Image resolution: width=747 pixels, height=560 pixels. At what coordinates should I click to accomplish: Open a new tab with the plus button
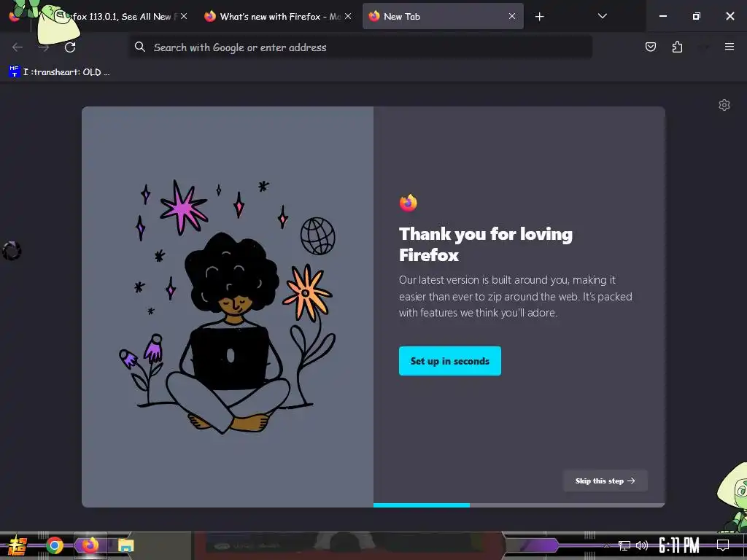click(539, 17)
